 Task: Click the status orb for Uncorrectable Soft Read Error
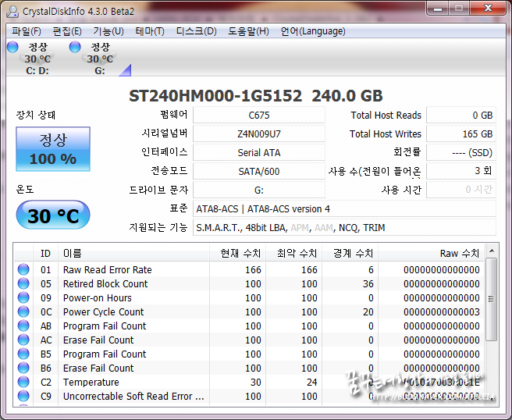[23, 396]
